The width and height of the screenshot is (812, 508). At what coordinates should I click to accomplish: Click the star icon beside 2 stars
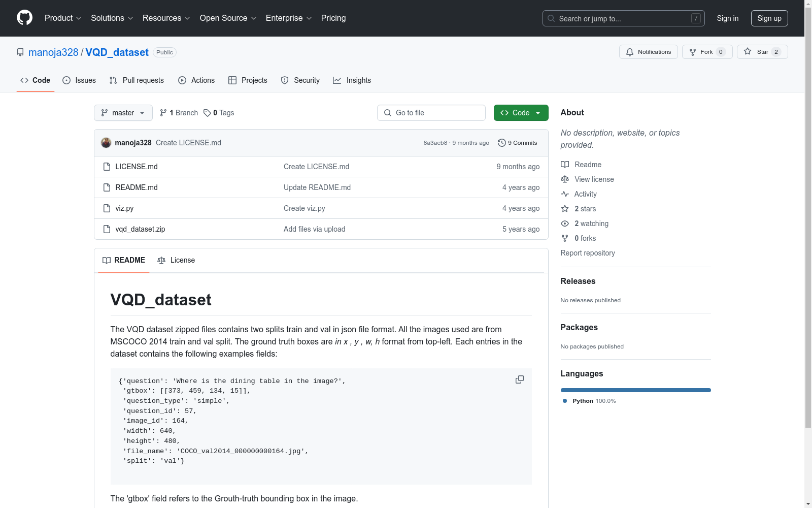(x=565, y=209)
